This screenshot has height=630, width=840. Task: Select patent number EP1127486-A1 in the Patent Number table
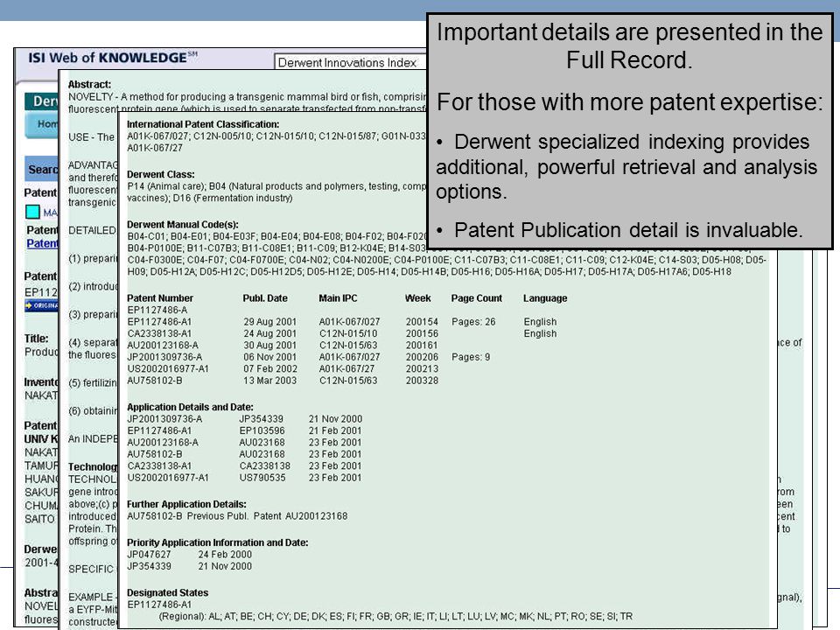pos(159,321)
